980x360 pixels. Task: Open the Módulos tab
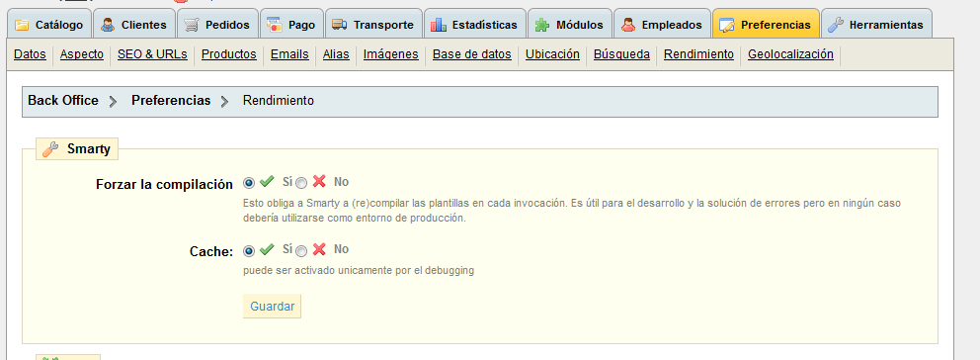pyautogui.click(x=570, y=24)
